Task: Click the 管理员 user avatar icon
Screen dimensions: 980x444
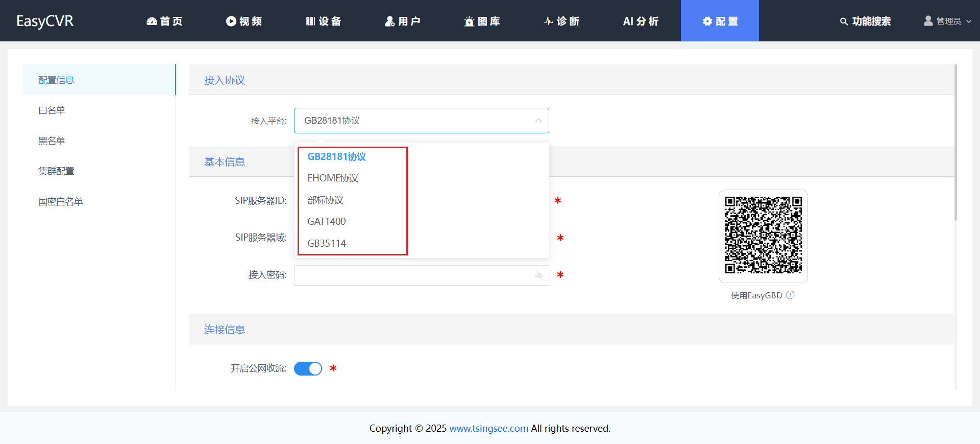Action: click(928, 21)
